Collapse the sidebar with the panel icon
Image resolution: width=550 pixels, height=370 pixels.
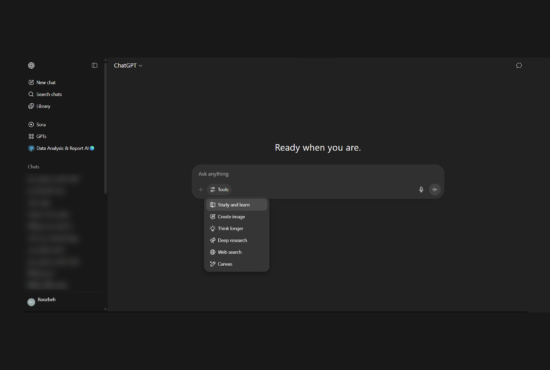pos(94,65)
